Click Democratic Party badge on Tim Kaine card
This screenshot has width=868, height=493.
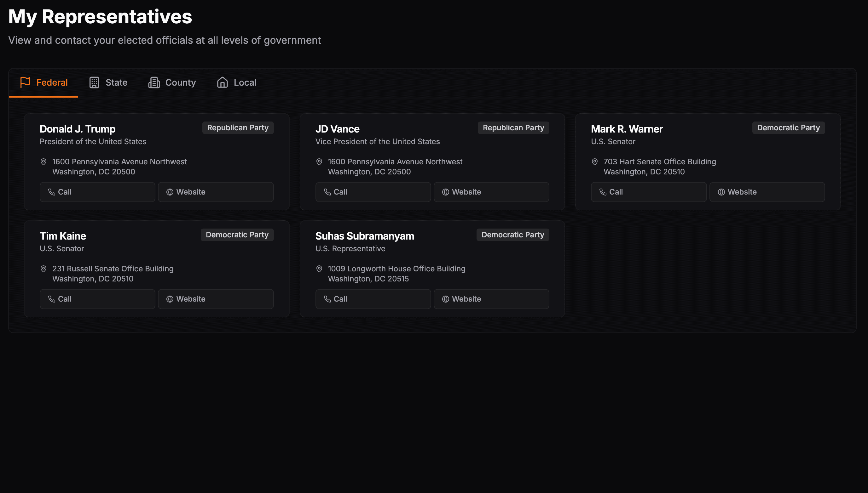tap(237, 235)
